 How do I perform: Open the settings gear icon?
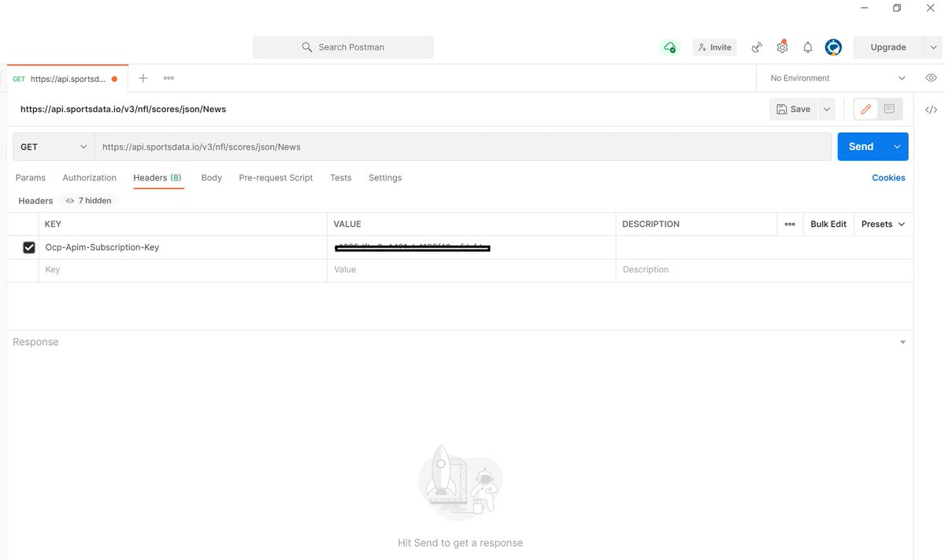pos(782,47)
